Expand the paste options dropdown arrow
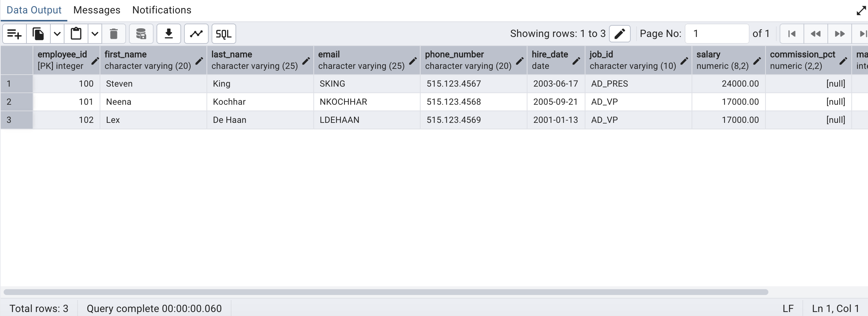 (x=95, y=34)
